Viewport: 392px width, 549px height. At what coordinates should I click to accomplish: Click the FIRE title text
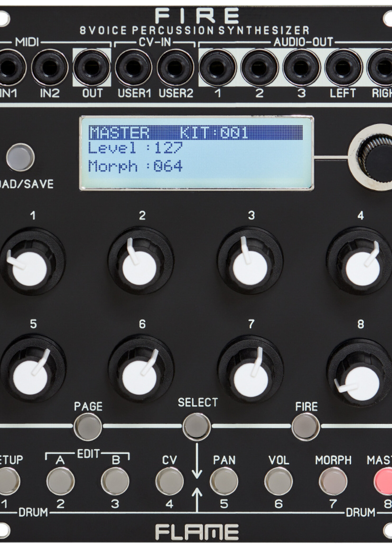[x=197, y=16]
